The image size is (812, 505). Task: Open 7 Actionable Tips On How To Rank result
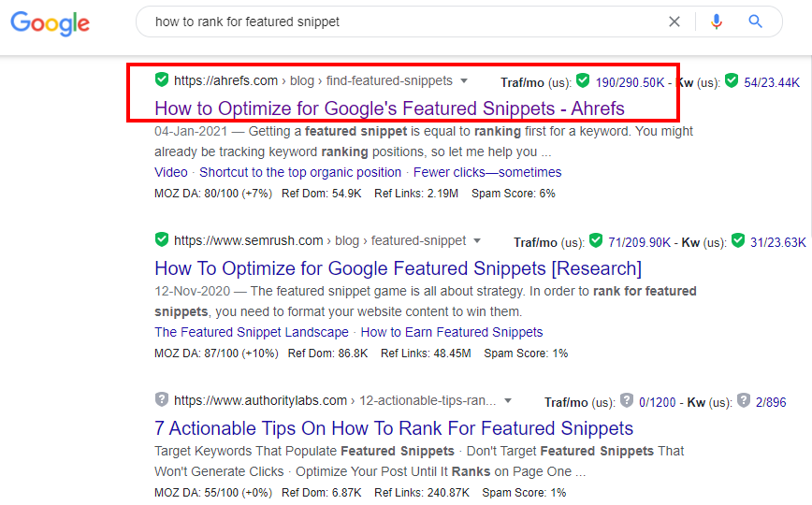coord(394,428)
